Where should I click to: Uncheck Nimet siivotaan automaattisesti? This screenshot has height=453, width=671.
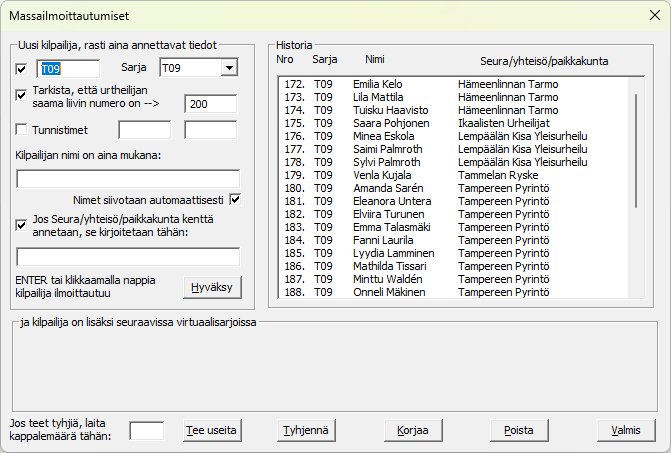point(236,198)
